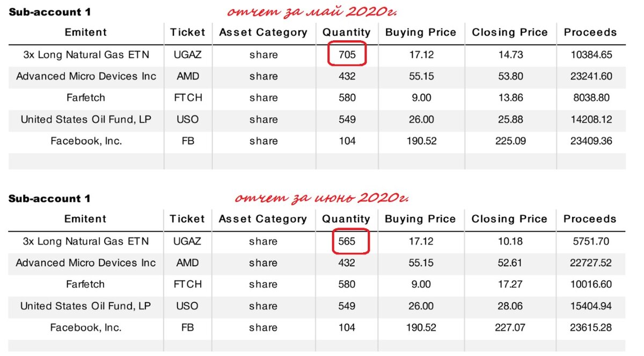644x356 pixels.
Task: Click the Facebook, Inc. cell in bottom table
Action: (x=86, y=327)
